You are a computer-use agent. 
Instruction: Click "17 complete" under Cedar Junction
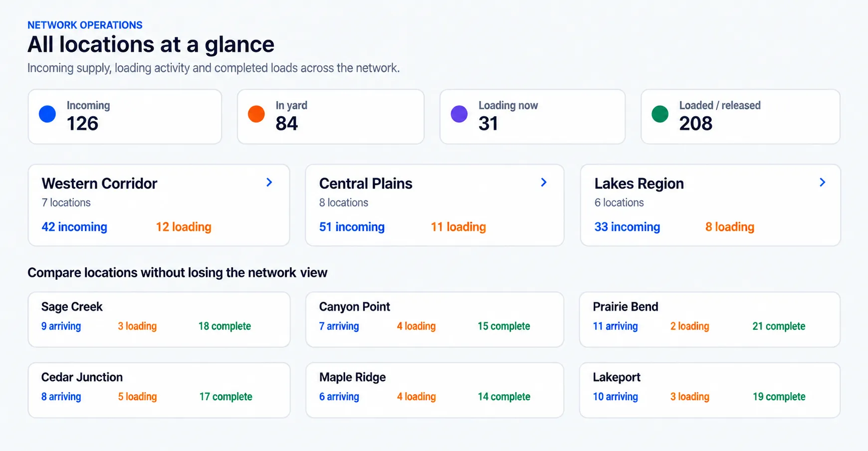225,397
